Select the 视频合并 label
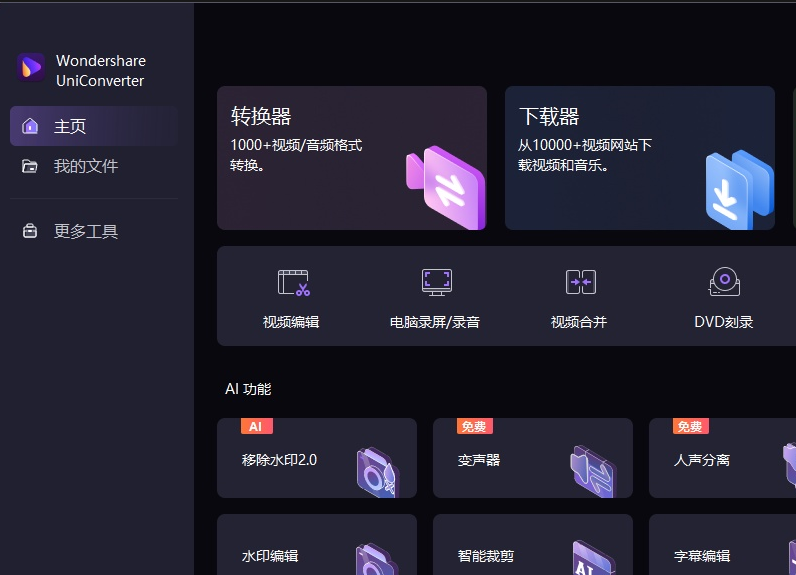 (x=579, y=322)
